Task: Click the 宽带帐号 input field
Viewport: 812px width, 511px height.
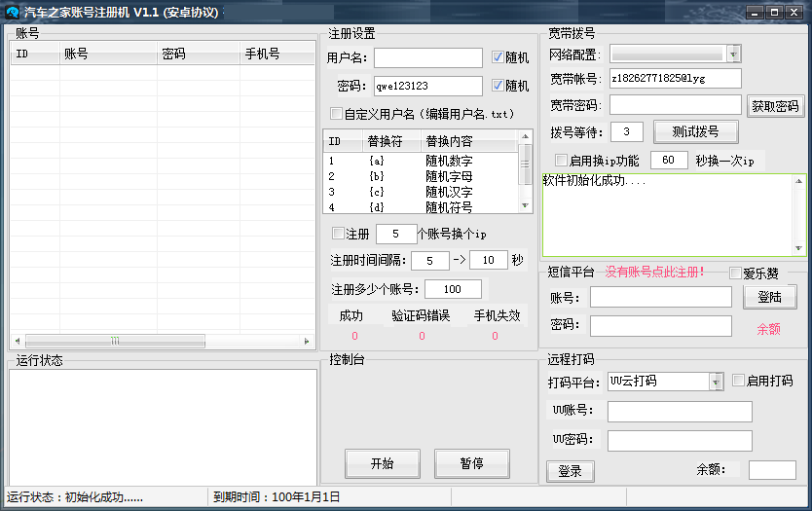Action: coord(676,78)
